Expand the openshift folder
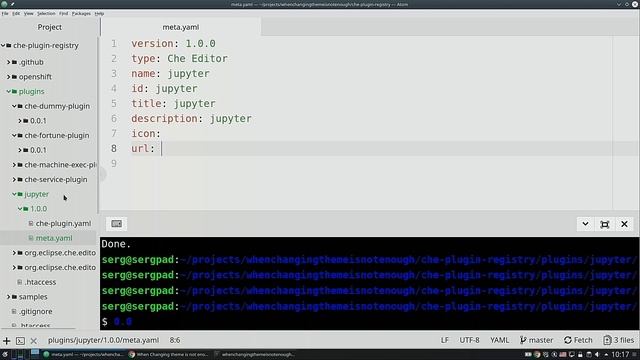640x360 pixels. click(9, 77)
